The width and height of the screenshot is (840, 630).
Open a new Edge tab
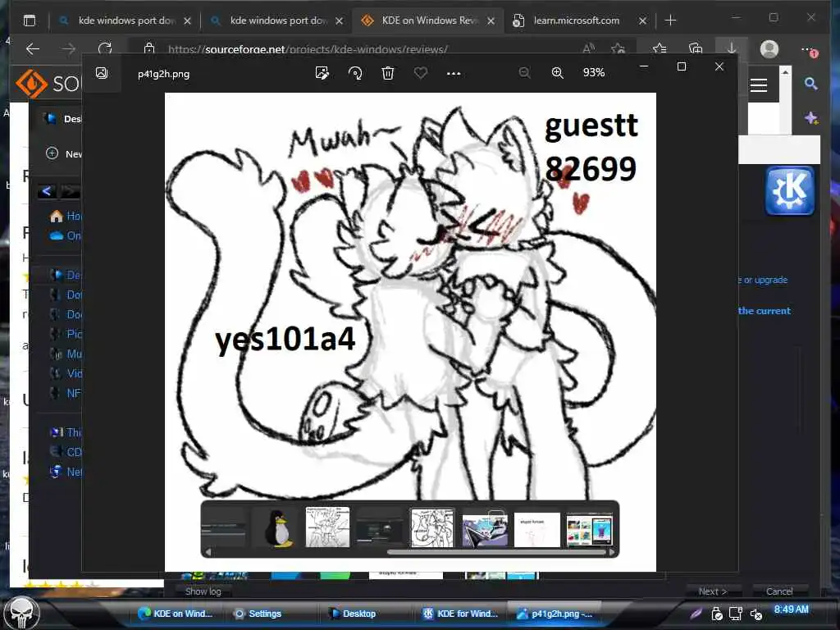click(670, 21)
